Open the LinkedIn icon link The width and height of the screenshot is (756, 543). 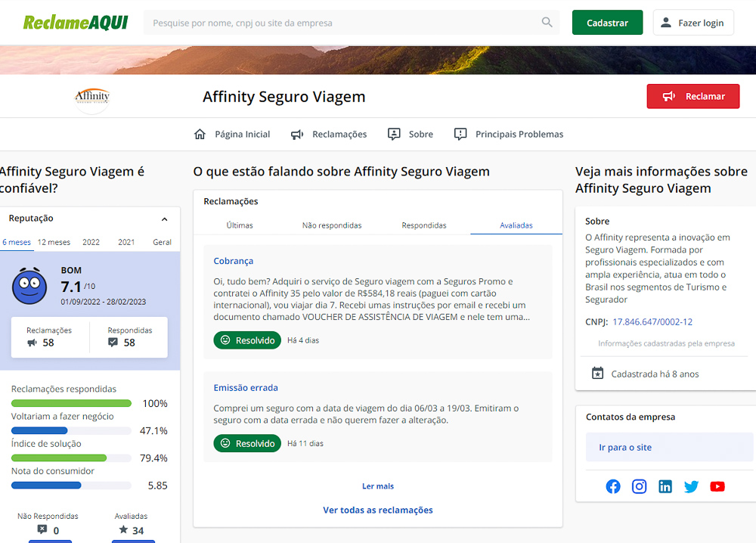click(x=665, y=486)
